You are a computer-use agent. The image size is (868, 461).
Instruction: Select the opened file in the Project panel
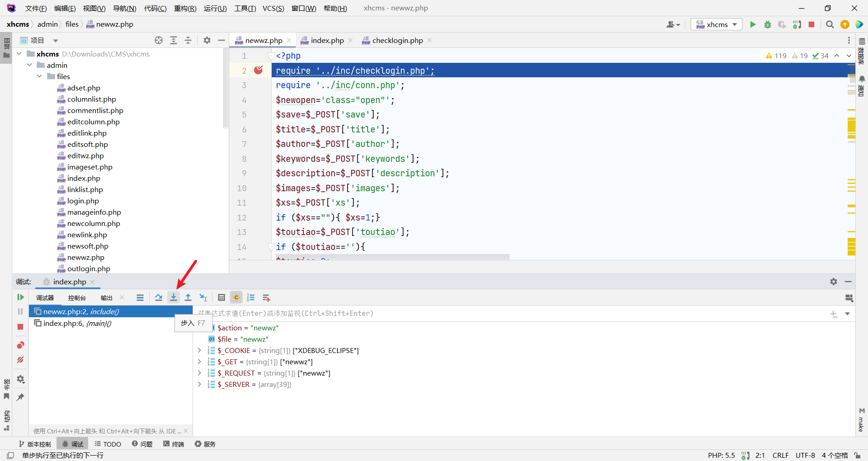point(159,40)
